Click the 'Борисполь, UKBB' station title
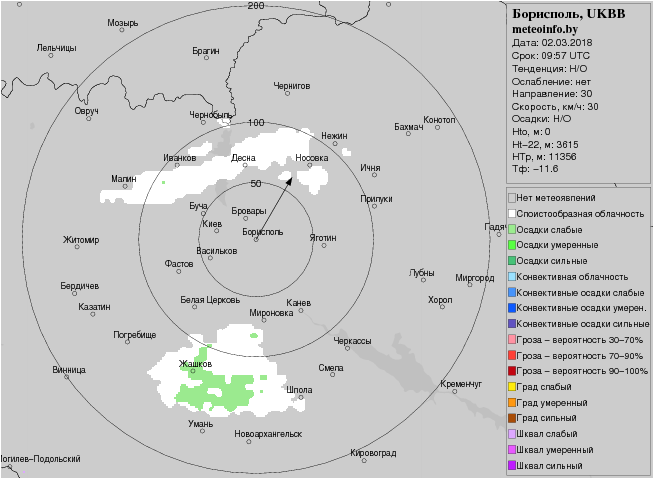The width and height of the screenshot is (654, 479). (x=568, y=13)
